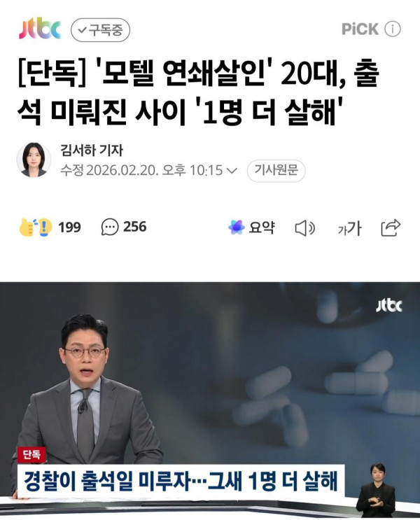The width and height of the screenshot is (420, 520).
Task: View the 256 comments count
Action: [x=134, y=227]
